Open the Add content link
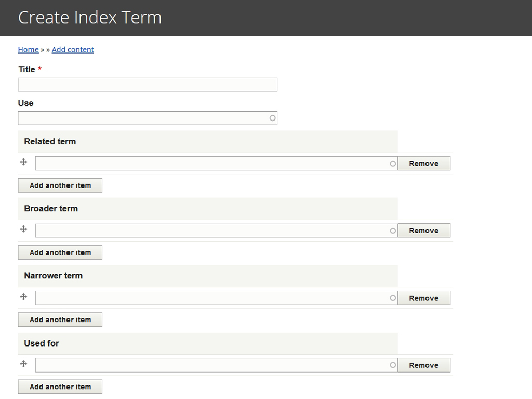Image resolution: width=532 pixels, height=399 pixels. tap(72, 49)
